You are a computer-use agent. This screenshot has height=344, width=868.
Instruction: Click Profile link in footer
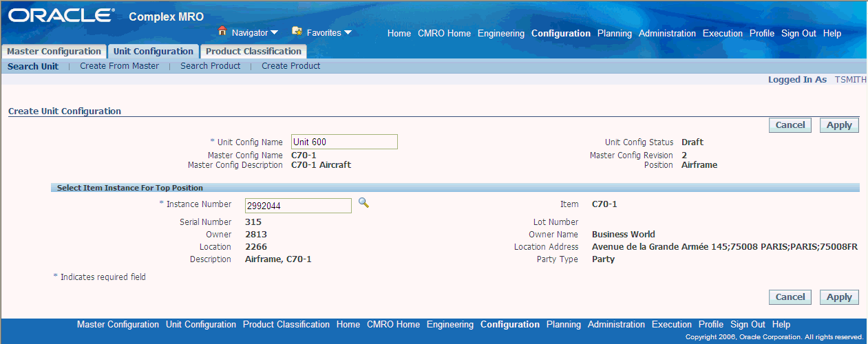[x=711, y=324]
